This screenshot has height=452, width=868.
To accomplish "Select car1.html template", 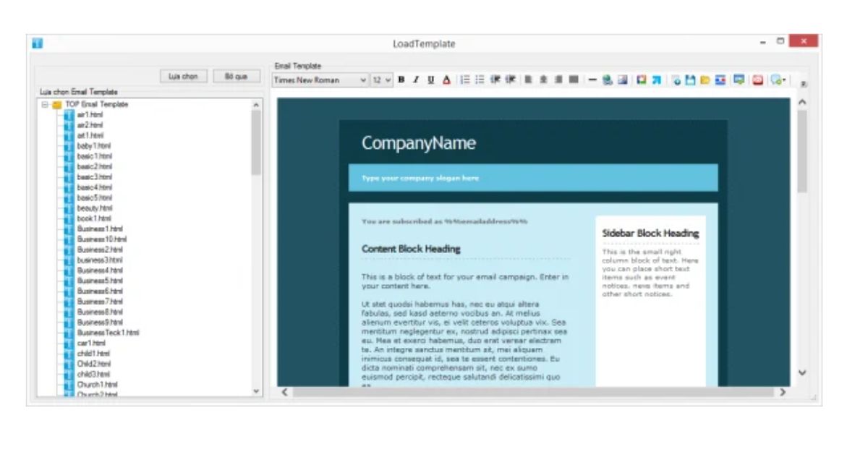I will tap(91, 343).
